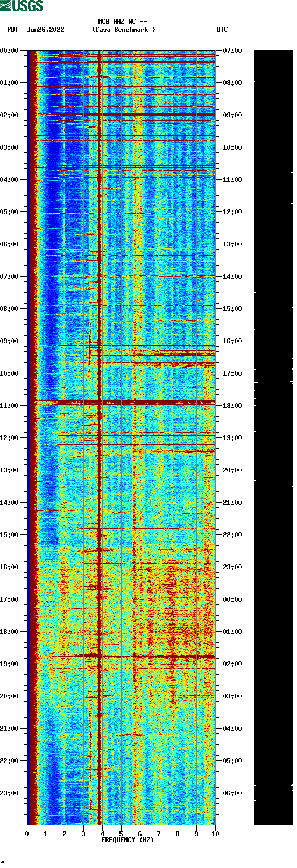Screen dimensions: 297x868
Task: Click the 2 Hz frequency axis label
Action: 65,834
